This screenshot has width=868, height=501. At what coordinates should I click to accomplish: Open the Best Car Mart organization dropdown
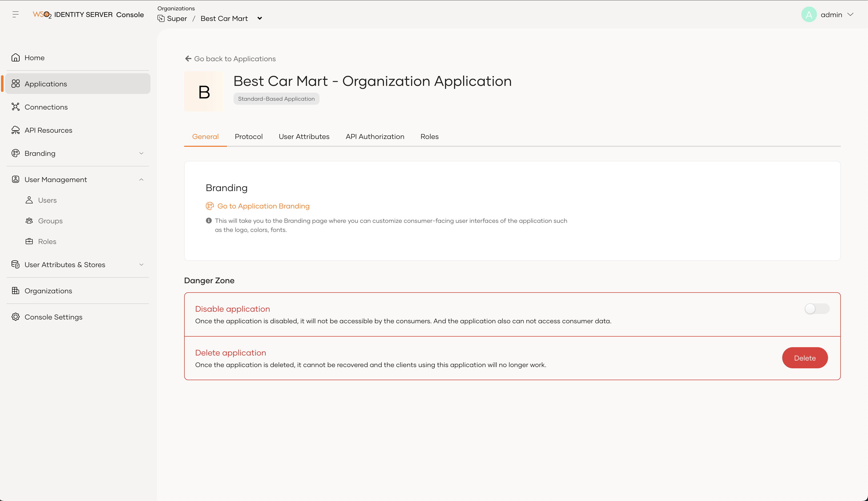[x=260, y=19]
